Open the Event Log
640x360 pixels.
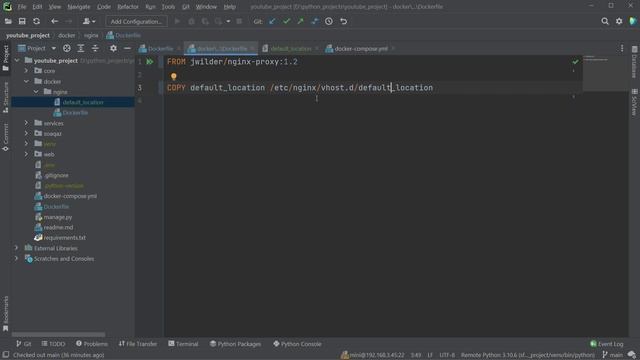(x=607, y=344)
